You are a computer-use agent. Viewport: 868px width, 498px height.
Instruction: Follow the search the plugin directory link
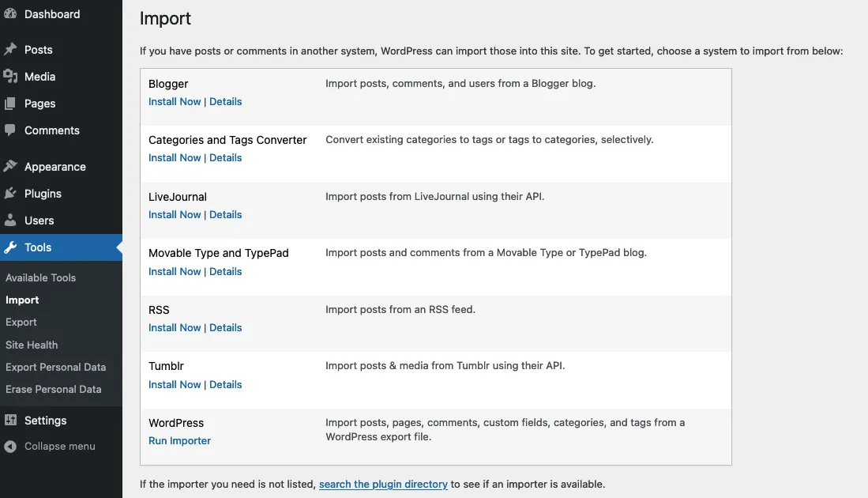tap(383, 484)
